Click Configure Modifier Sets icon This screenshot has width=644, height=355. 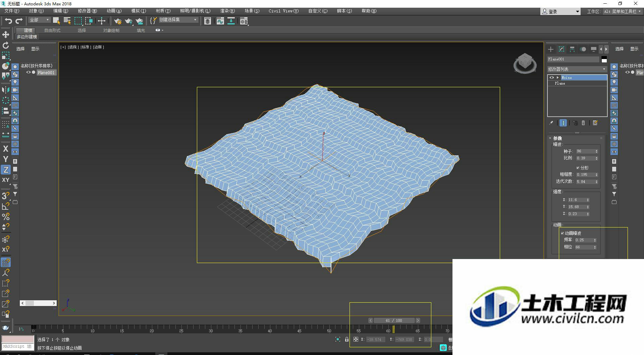[595, 123]
